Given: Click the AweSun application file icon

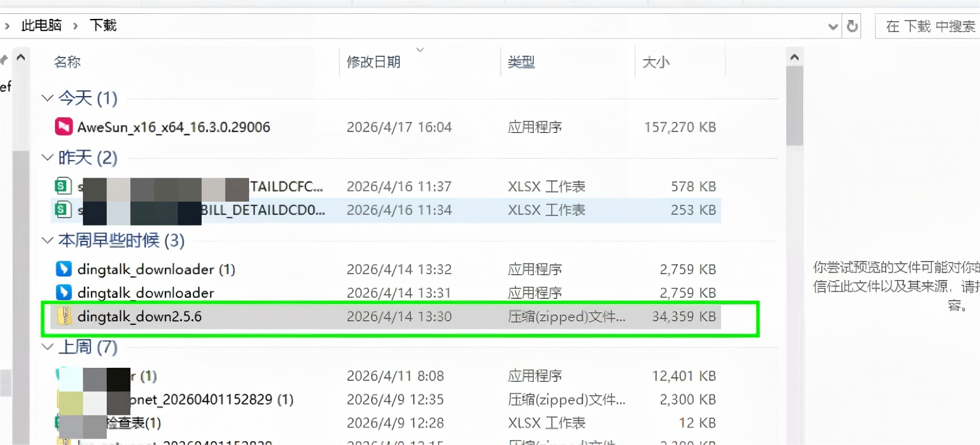Looking at the screenshot, I should pyautogui.click(x=64, y=127).
